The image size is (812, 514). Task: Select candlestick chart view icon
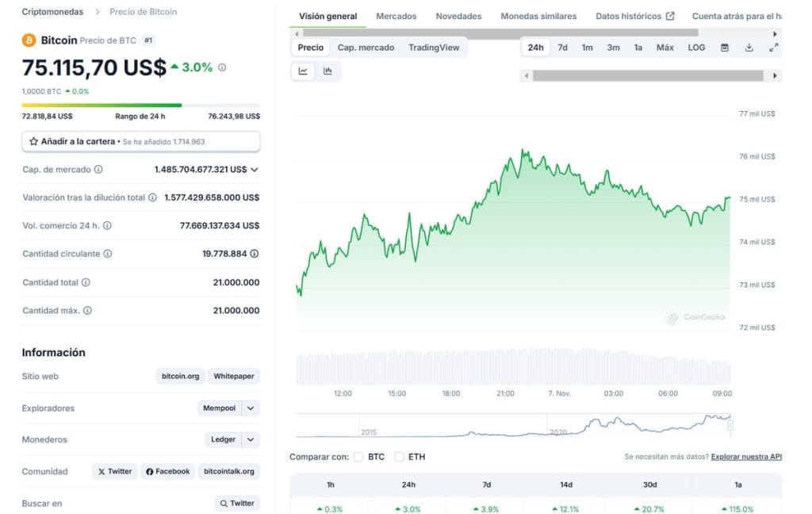pos(327,71)
